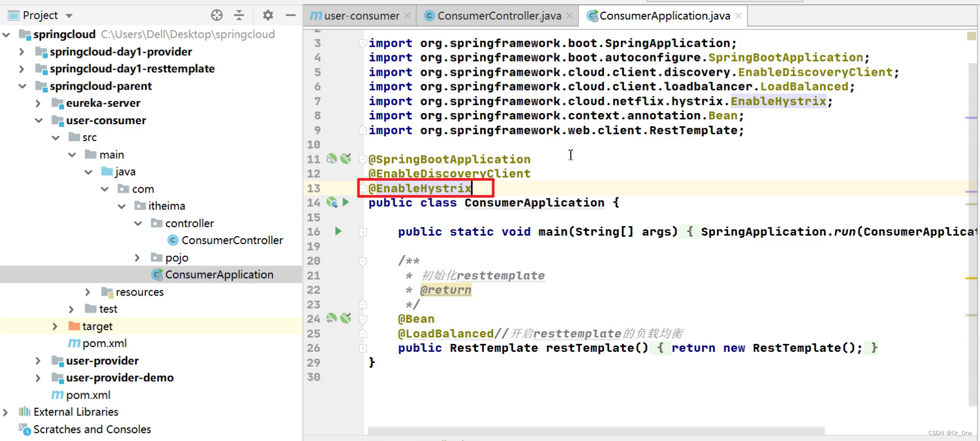Click the orange target folder icon

74,326
